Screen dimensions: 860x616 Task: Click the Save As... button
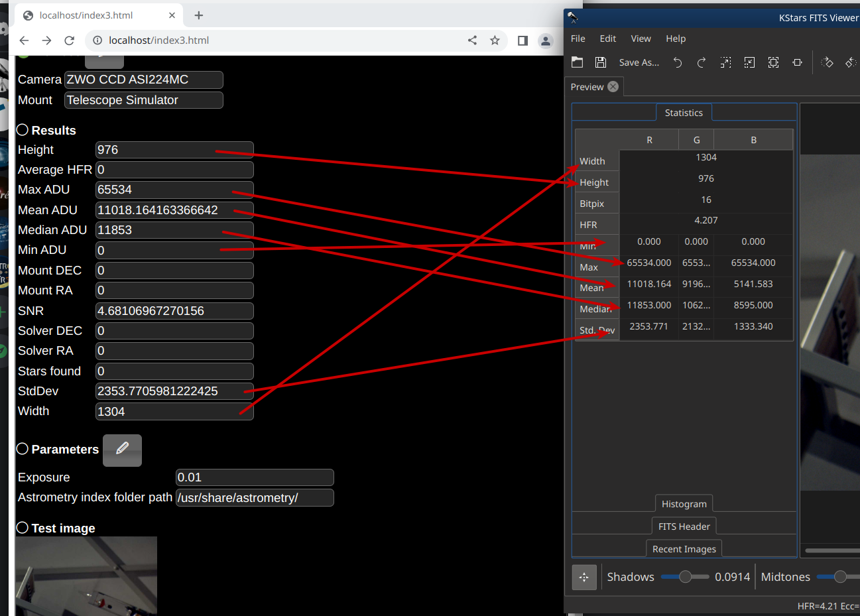tap(639, 62)
